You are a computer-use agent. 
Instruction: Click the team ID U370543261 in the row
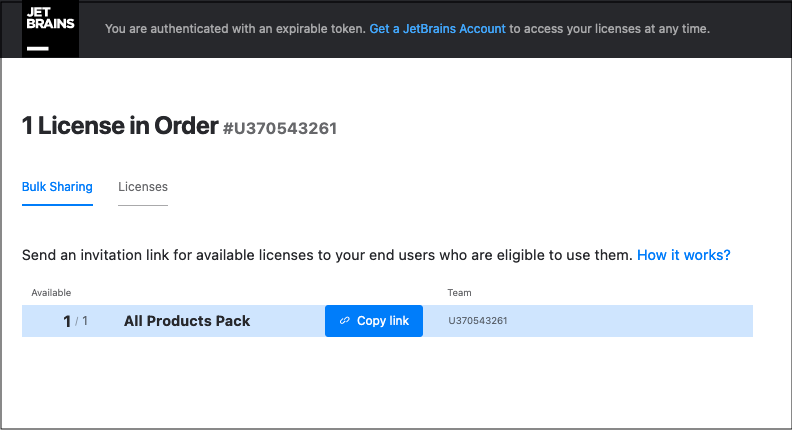[478, 321]
